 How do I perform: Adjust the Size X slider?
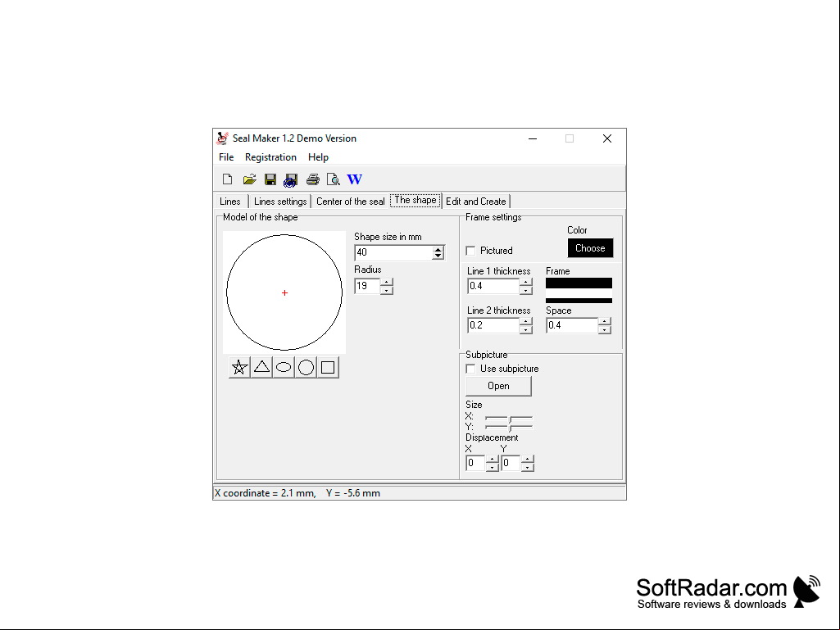(509, 417)
